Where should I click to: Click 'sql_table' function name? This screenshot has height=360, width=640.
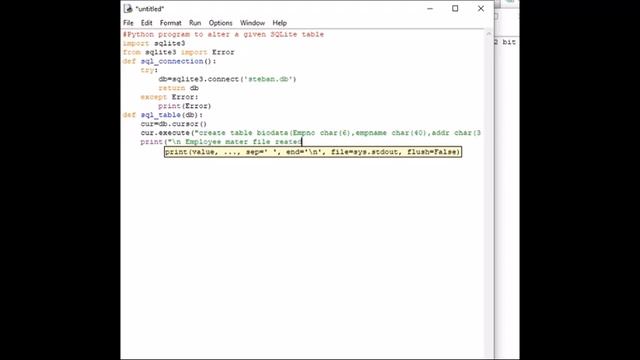pyautogui.click(x=160, y=115)
